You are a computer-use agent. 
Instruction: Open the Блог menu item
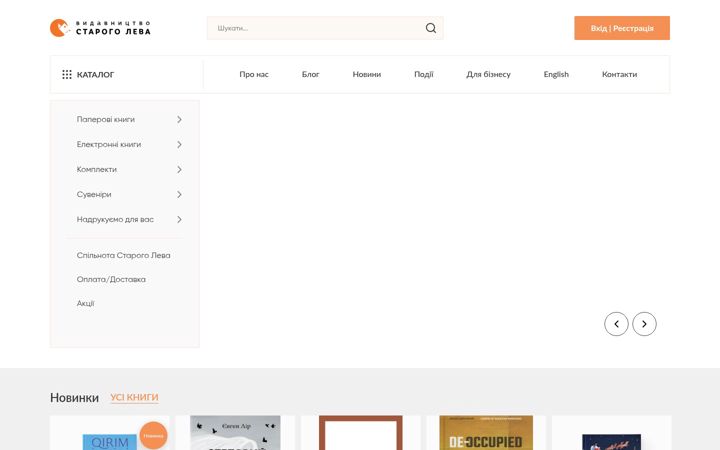[x=310, y=74]
